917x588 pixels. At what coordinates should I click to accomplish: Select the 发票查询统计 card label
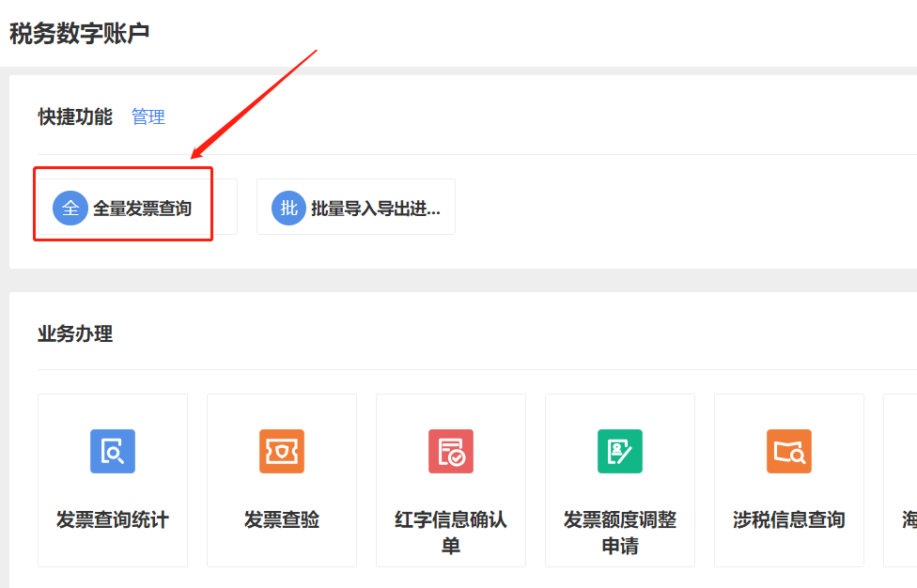click(113, 519)
